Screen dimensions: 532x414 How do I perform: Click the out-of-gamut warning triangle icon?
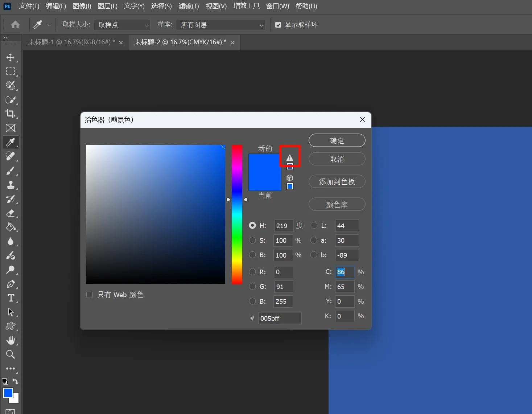point(289,158)
